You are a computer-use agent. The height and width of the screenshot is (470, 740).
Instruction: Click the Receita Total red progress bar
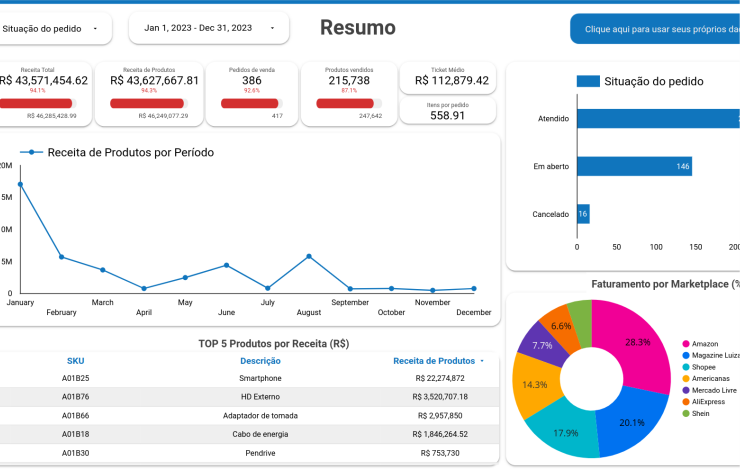36,103
